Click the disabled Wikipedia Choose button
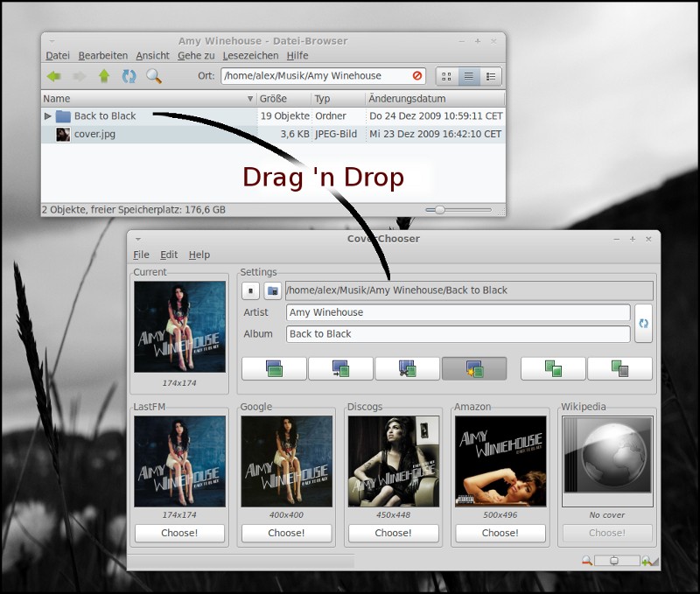This screenshot has width=700, height=594. click(x=607, y=533)
